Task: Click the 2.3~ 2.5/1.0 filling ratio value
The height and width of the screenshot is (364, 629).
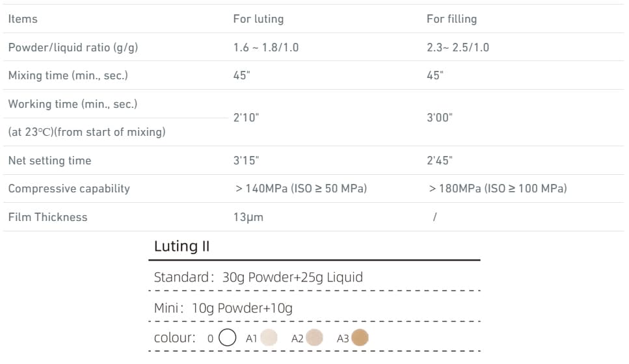Action: (458, 47)
